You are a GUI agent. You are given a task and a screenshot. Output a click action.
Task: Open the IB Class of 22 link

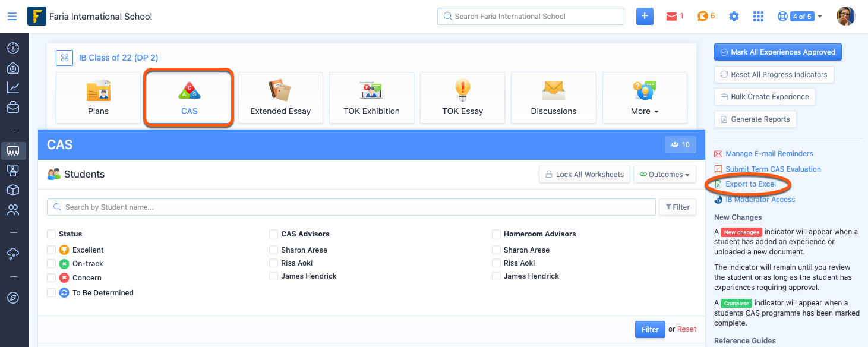(119, 58)
